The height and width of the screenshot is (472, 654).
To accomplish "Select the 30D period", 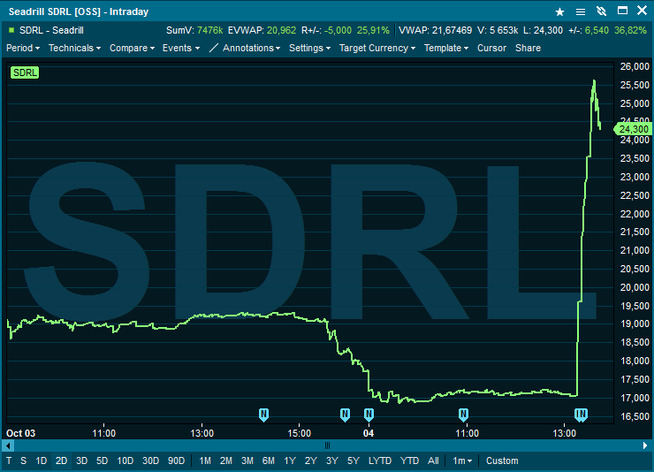I will pyautogui.click(x=151, y=461).
